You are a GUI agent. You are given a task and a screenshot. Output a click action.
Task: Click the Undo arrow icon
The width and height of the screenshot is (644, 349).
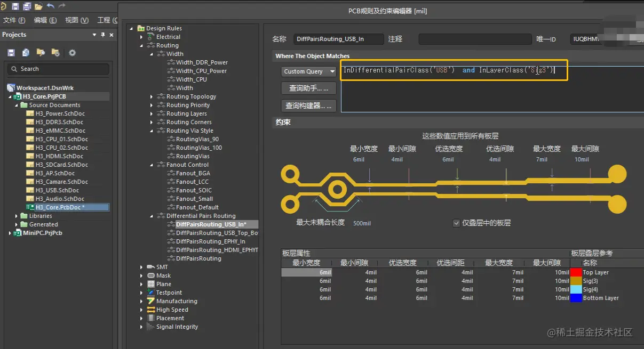51,6
